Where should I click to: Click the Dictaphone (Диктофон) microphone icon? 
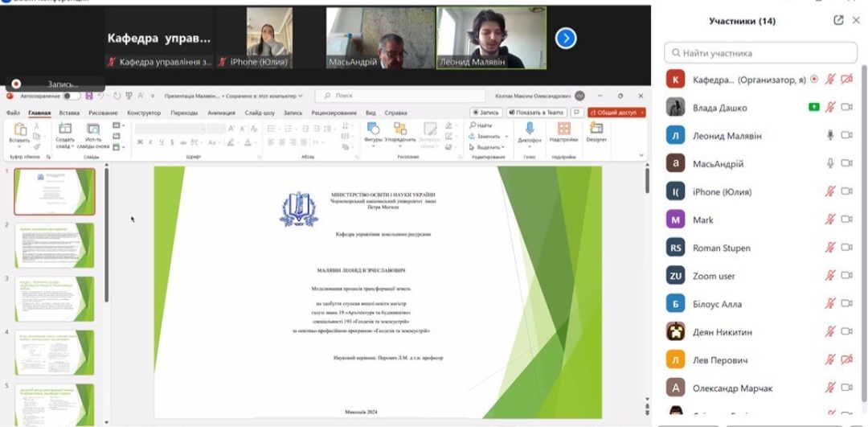coord(530,129)
